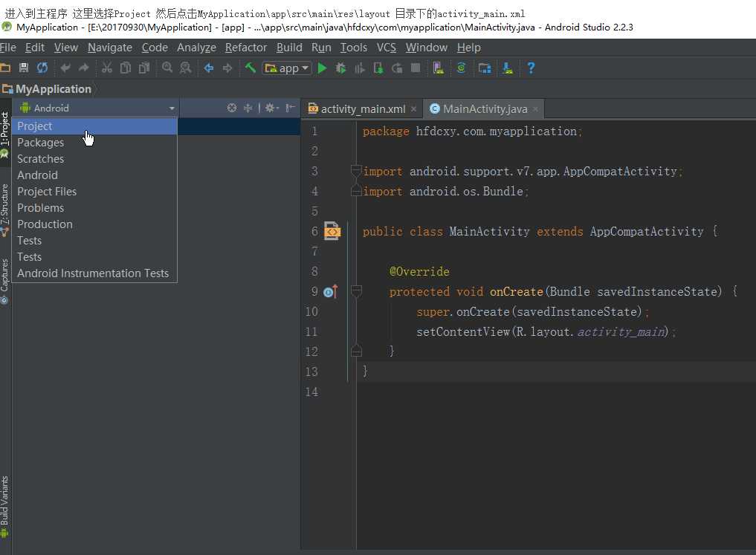Open the Window menu
This screenshot has width=756, height=555.
427,48
